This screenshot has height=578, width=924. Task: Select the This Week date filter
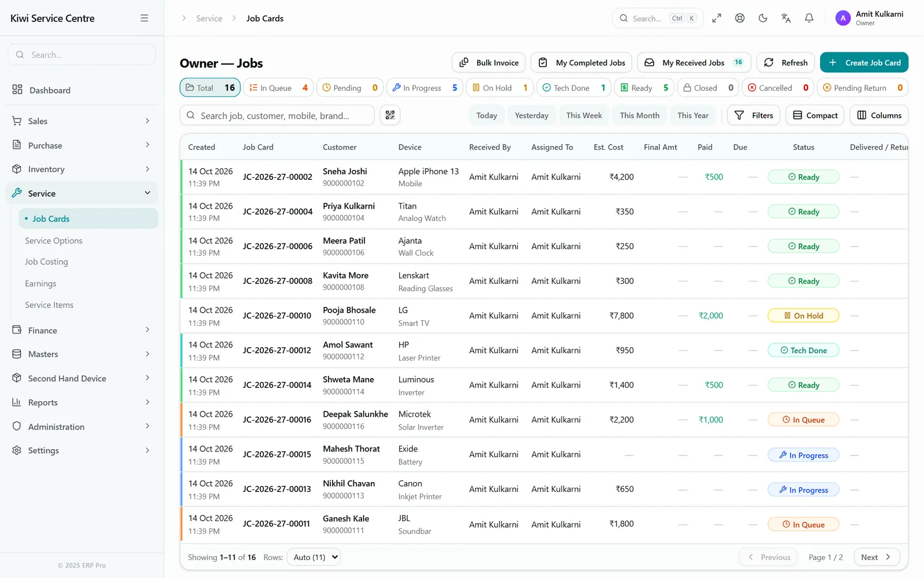(584, 115)
